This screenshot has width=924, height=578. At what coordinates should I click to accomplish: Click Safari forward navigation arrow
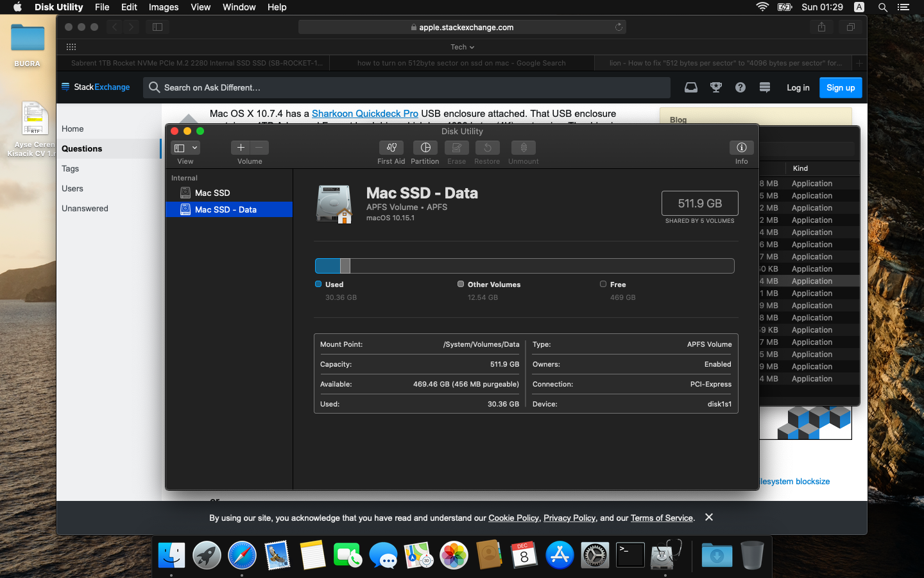pos(131,27)
